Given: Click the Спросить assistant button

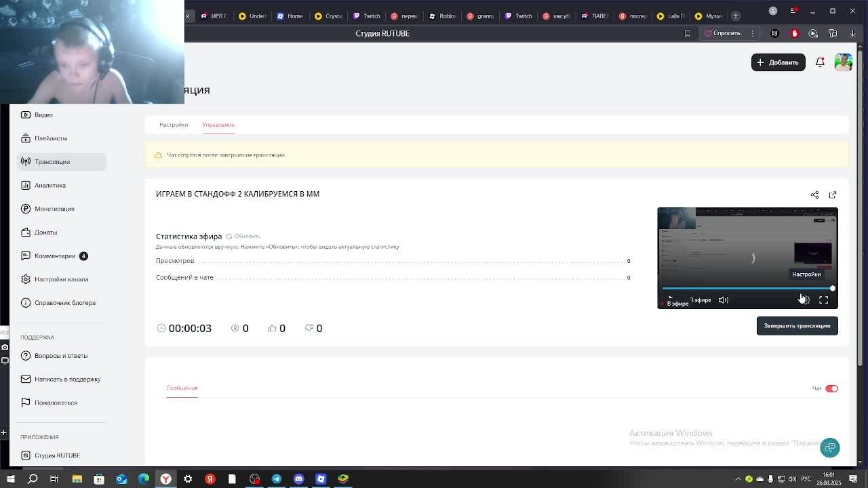Looking at the screenshot, I should [x=722, y=33].
